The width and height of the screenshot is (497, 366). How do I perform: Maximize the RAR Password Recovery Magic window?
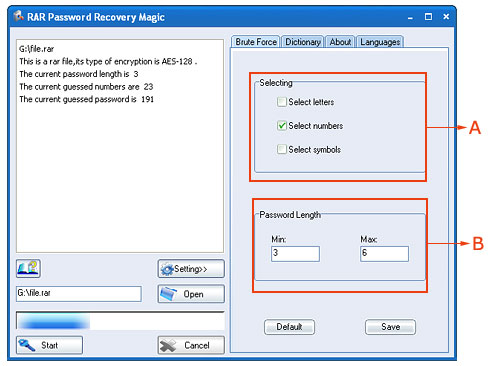tap(428, 17)
